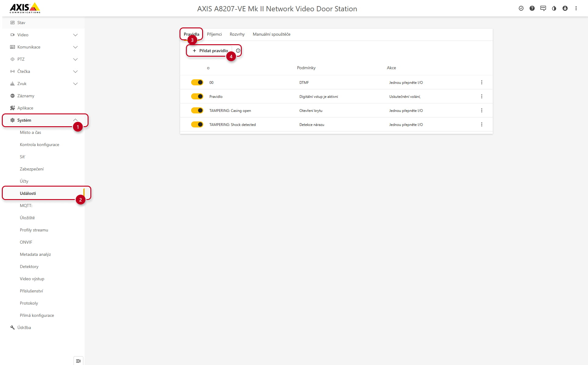Screen dimensions: 588x365
Task: Open options for TAMPERING: Shock detected
Action: (x=482, y=124)
